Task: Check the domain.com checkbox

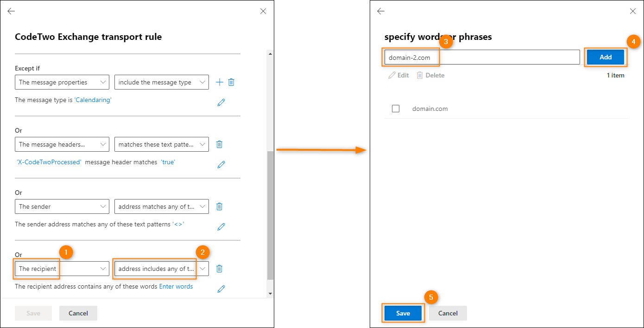Action: pyautogui.click(x=396, y=109)
